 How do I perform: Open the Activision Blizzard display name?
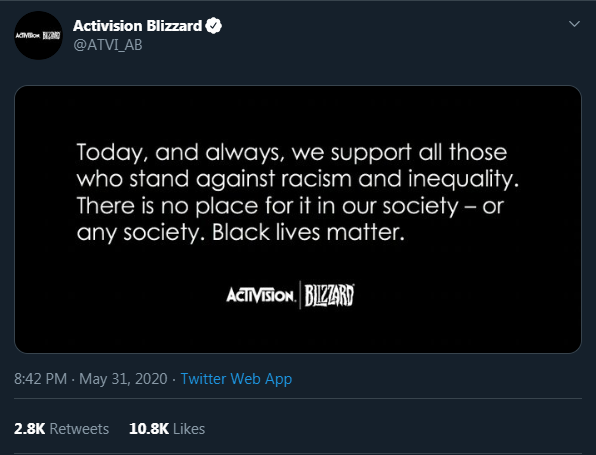137,26
